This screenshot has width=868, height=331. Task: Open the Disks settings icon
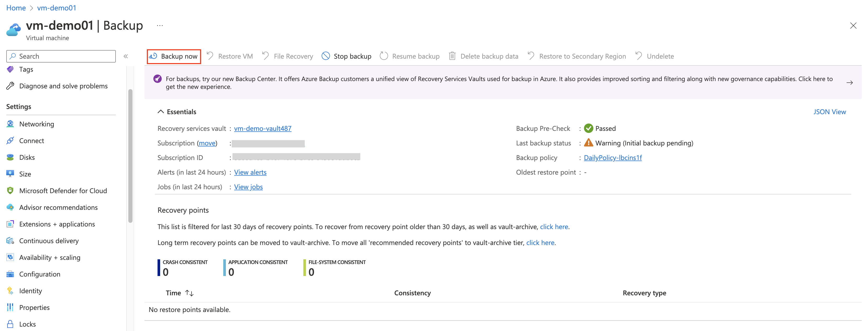(10, 157)
